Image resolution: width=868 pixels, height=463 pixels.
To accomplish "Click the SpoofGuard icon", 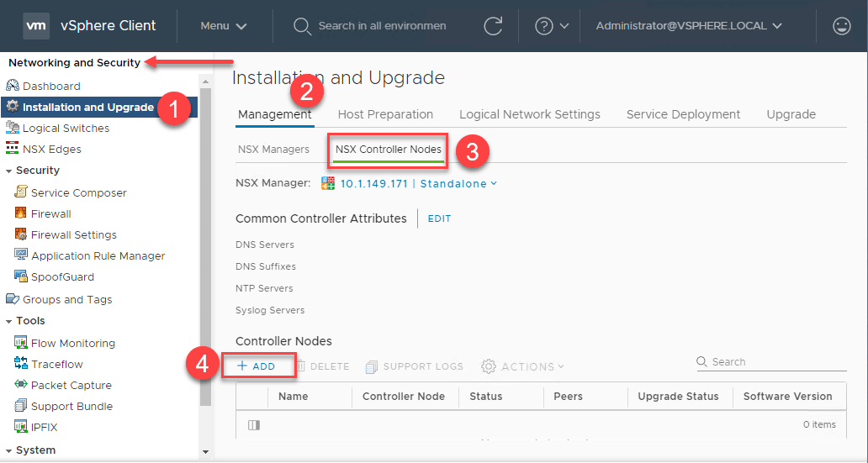I will click(x=20, y=276).
